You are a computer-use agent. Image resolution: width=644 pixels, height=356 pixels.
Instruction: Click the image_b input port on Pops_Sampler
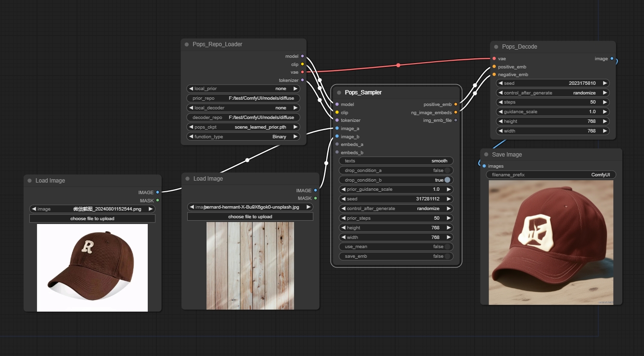tap(337, 136)
